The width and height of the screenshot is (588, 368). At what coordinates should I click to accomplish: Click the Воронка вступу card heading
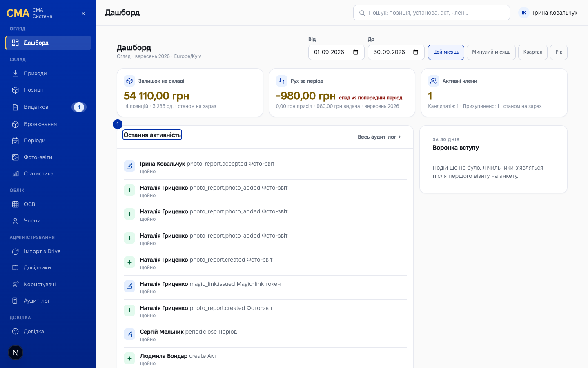pos(456,148)
